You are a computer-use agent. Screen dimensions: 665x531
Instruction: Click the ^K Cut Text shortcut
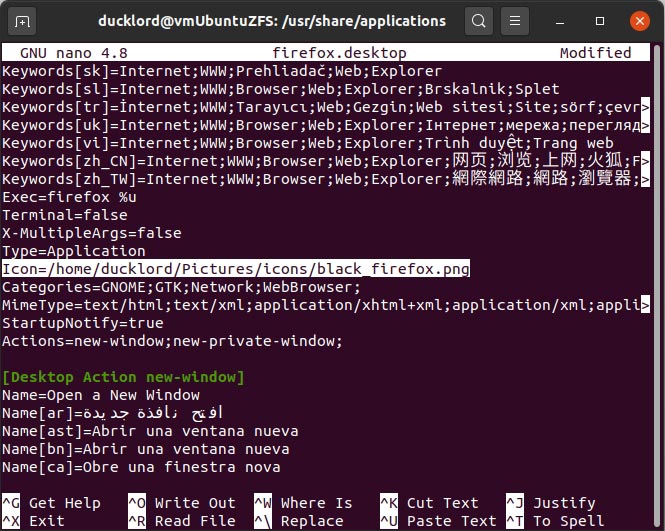click(x=429, y=503)
